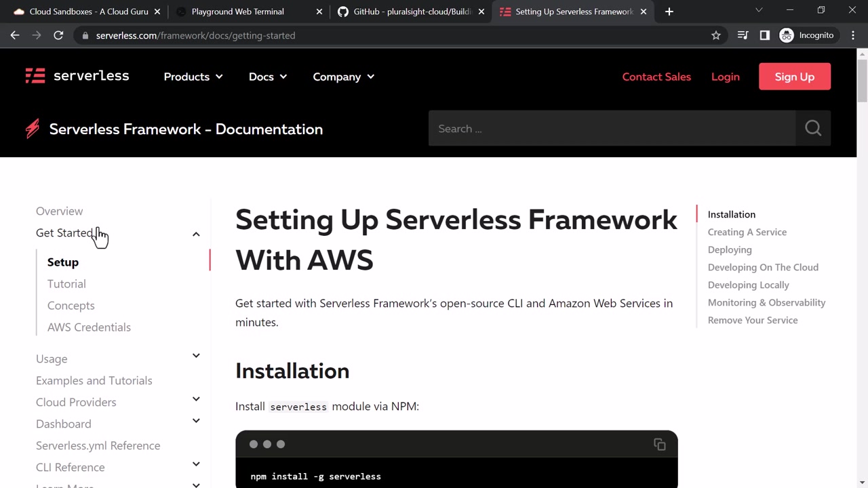The image size is (868, 488).
Task: Type in the documentation search field
Action: (x=610, y=129)
